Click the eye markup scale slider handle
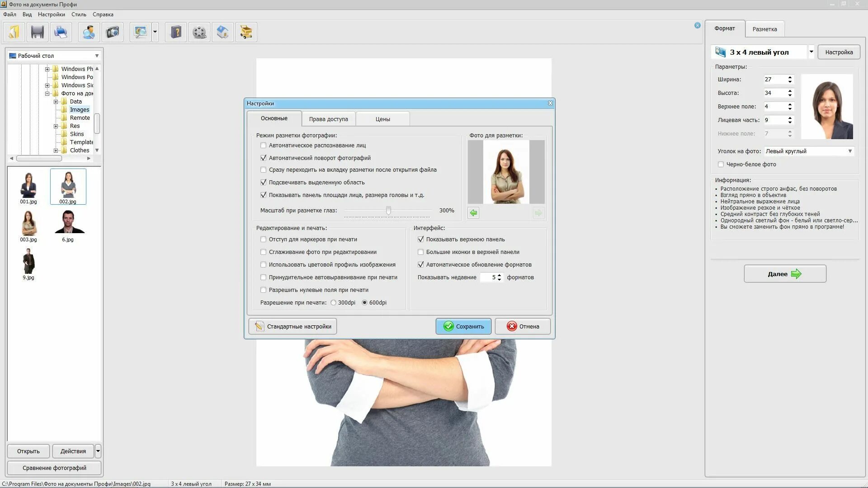Screen dimensions: 868x488 tap(388, 211)
